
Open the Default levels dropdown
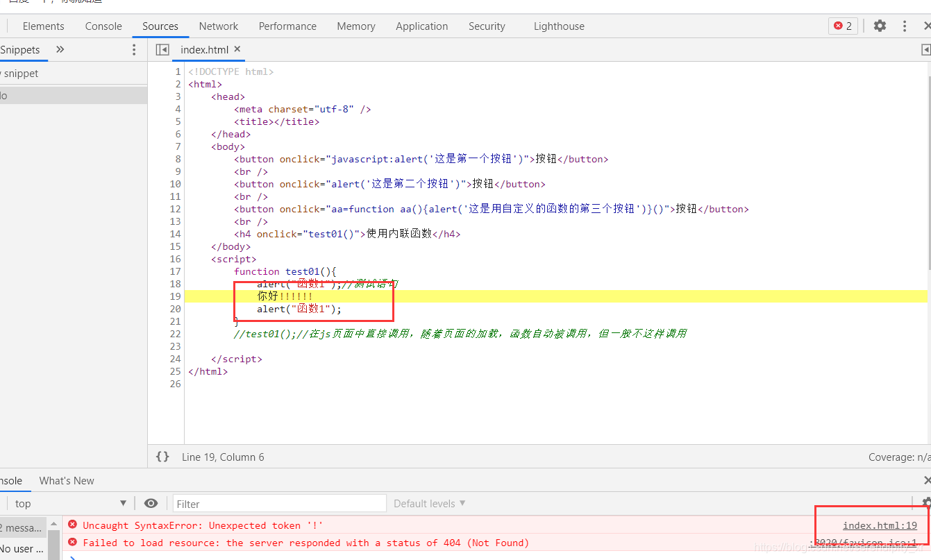[430, 504]
